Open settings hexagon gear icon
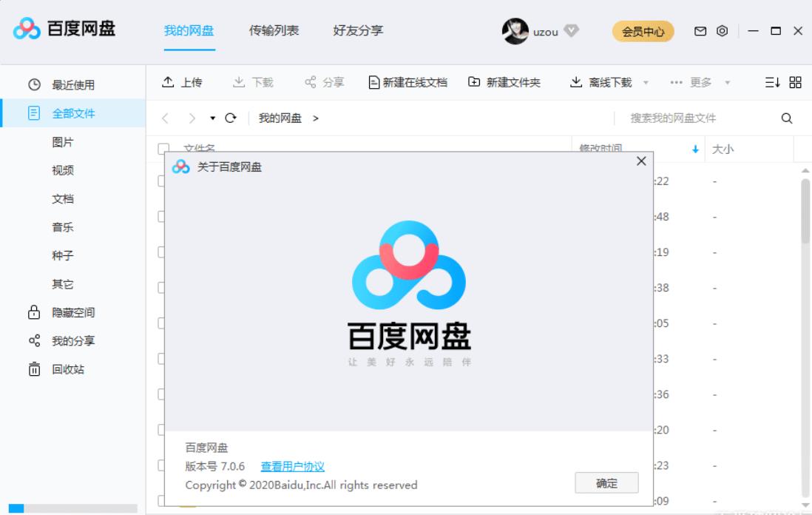This screenshot has height=515, width=812. (722, 31)
